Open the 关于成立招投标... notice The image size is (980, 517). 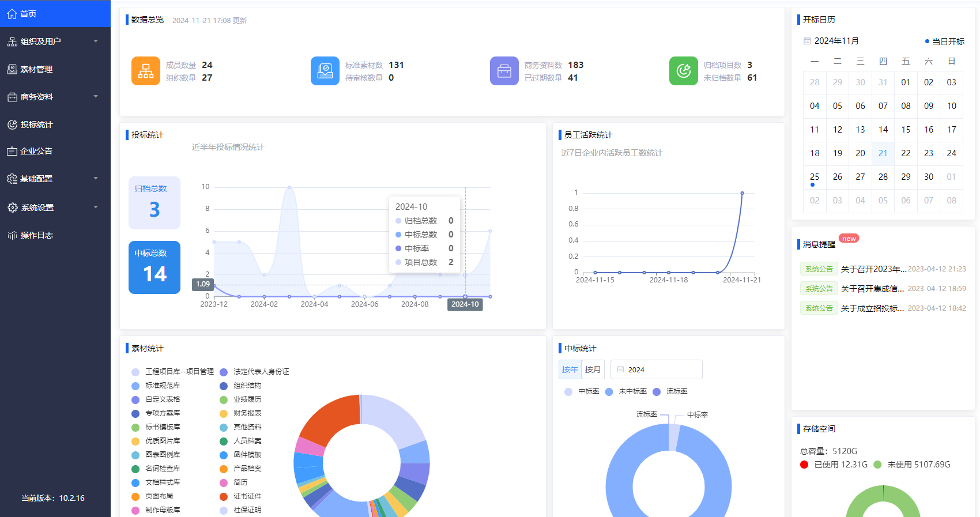[x=872, y=308]
